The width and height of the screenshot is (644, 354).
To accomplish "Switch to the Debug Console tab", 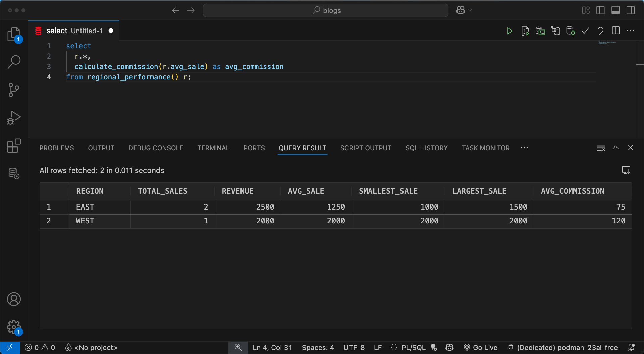I will [x=156, y=148].
